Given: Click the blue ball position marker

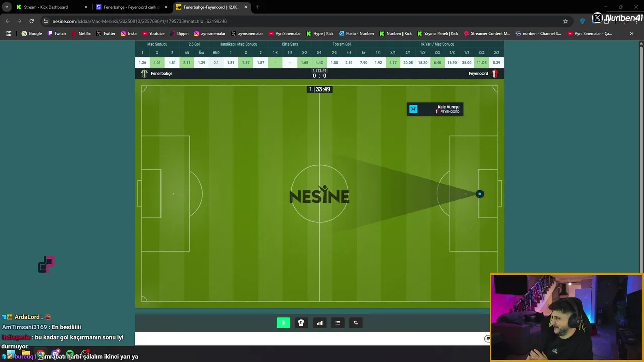Looking at the screenshot, I should pos(479,194).
